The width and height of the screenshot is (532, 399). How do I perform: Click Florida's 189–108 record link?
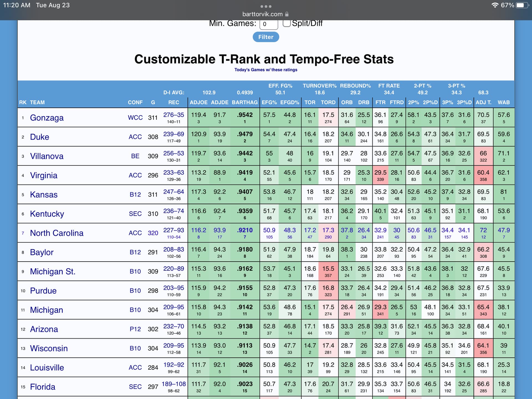(174, 384)
